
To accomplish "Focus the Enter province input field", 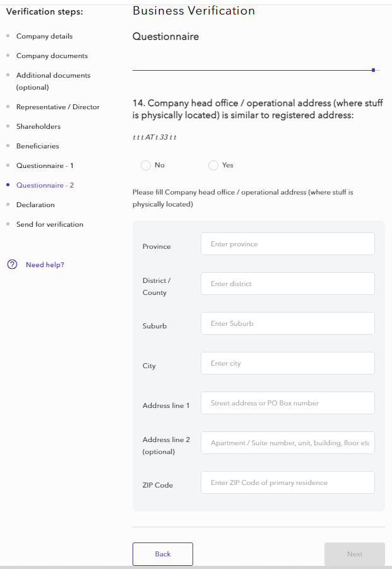I will click(x=287, y=244).
